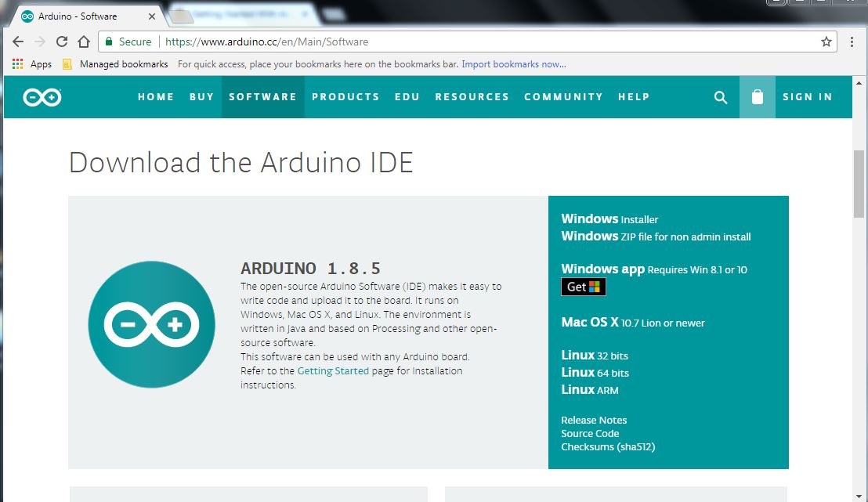This screenshot has height=502, width=868.
Task: Click the Get Microsoft Store badge
Action: pyautogui.click(x=584, y=287)
